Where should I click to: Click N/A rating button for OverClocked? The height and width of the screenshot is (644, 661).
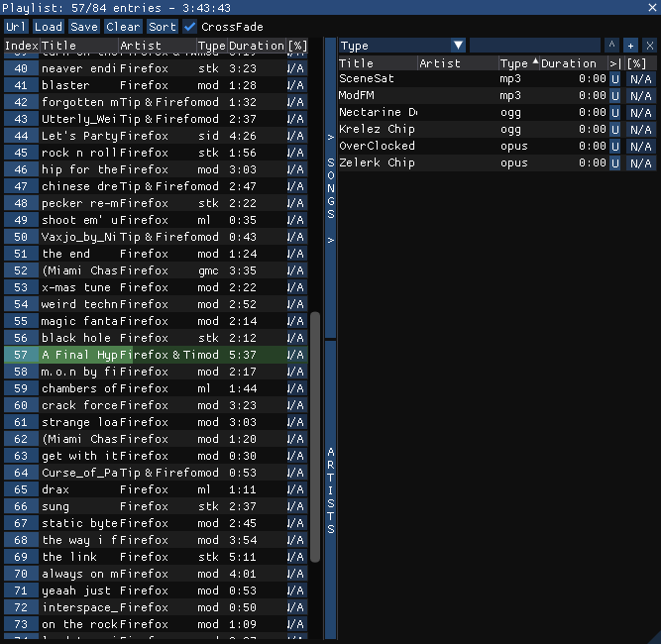pos(641,147)
